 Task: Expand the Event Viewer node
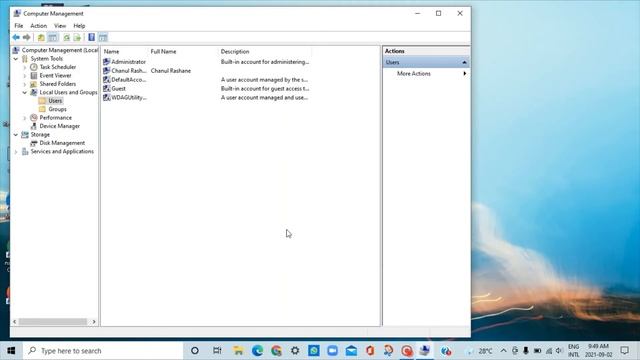click(x=25, y=76)
